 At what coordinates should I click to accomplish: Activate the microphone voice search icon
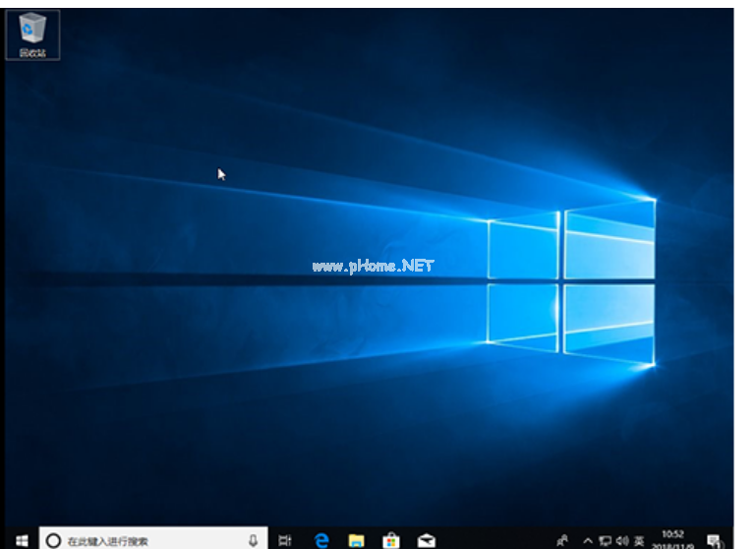(254, 540)
